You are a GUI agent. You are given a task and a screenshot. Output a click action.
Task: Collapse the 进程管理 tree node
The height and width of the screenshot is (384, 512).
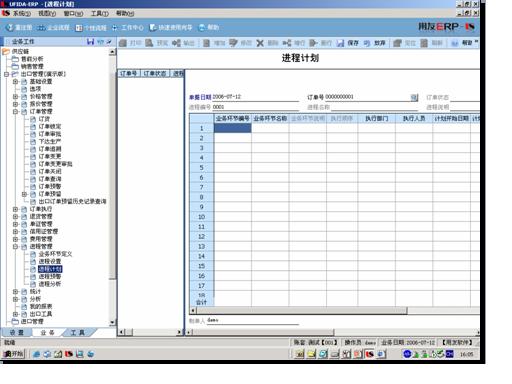(x=15, y=247)
